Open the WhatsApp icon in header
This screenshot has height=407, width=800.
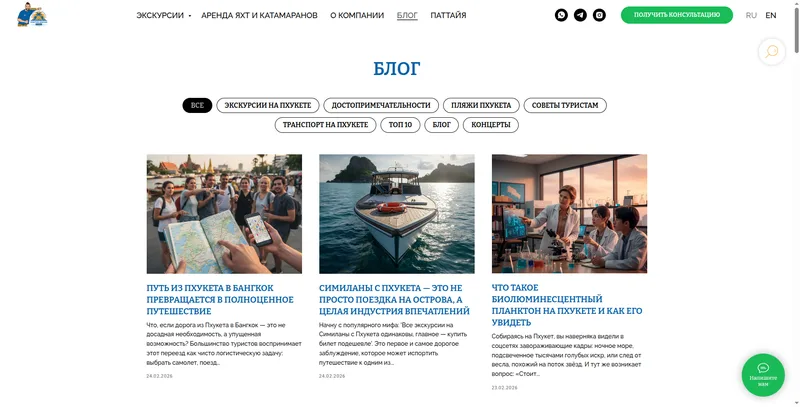point(561,15)
